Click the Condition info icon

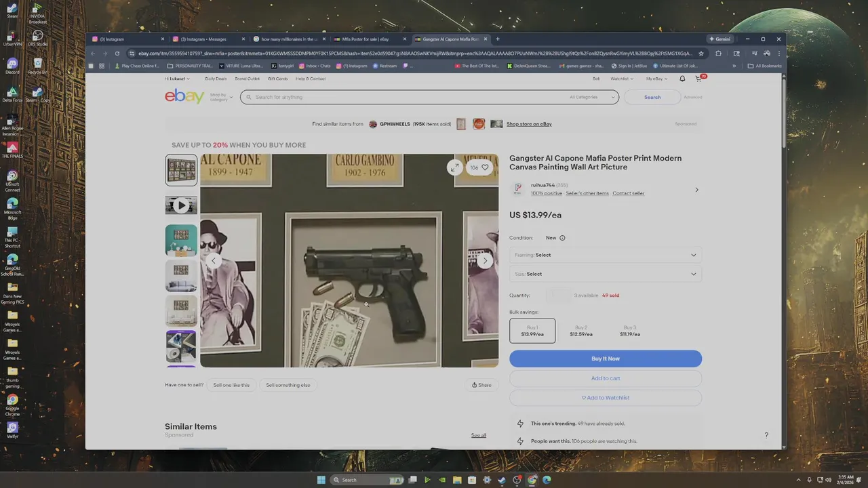562,238
